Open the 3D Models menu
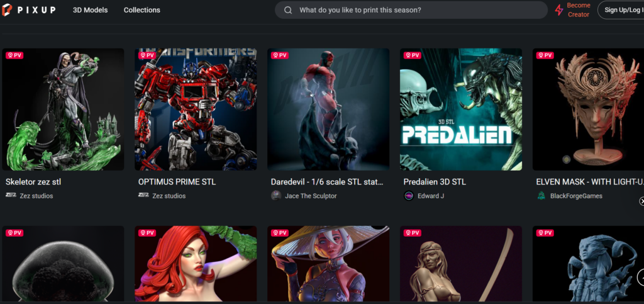 [x=91, y=10]
